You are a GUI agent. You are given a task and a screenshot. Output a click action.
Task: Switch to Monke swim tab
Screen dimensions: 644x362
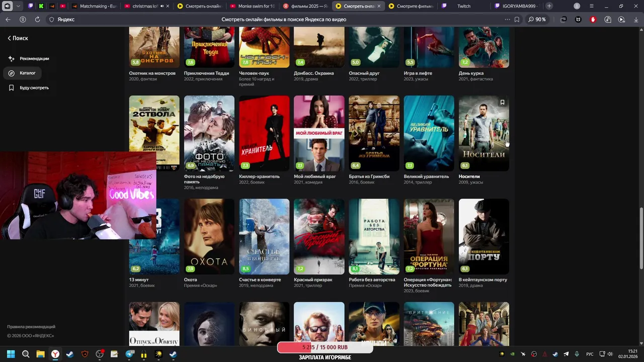[x=252, y=6]
